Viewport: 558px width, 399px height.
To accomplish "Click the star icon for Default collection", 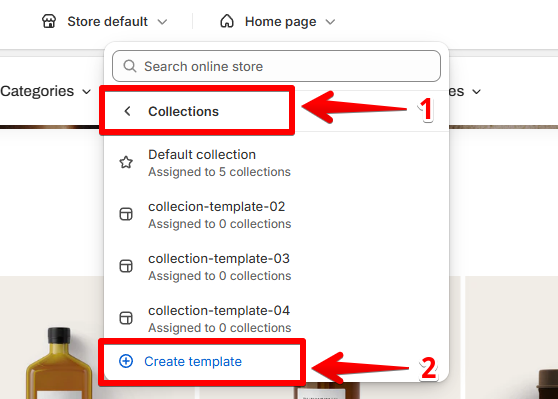I will (126, 162).
